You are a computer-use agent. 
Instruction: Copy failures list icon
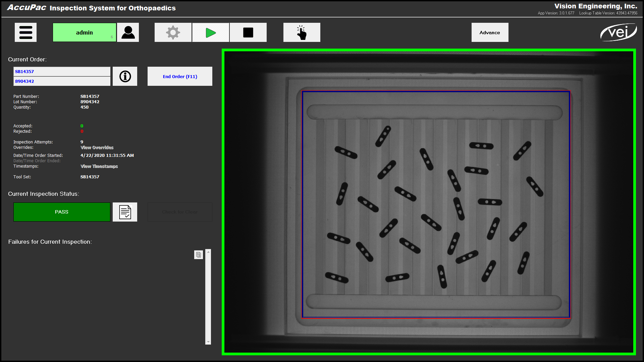pos(199,255)
